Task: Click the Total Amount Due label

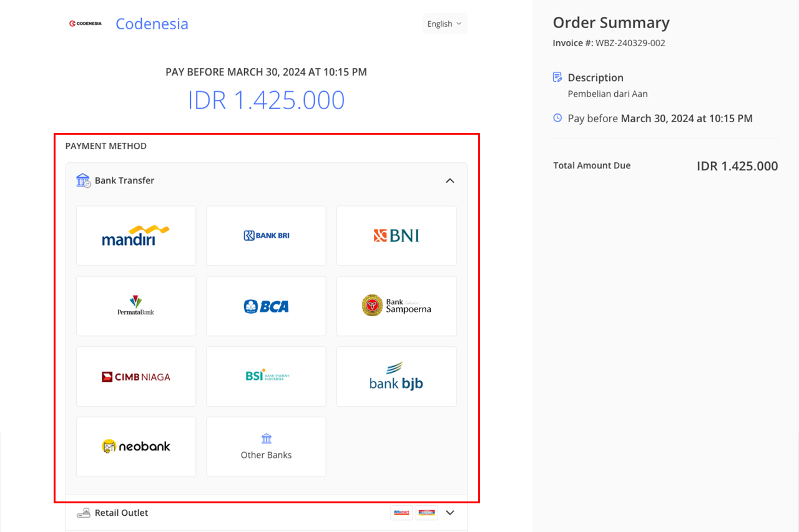Action: pyautogui.click(x=592, y=165)
